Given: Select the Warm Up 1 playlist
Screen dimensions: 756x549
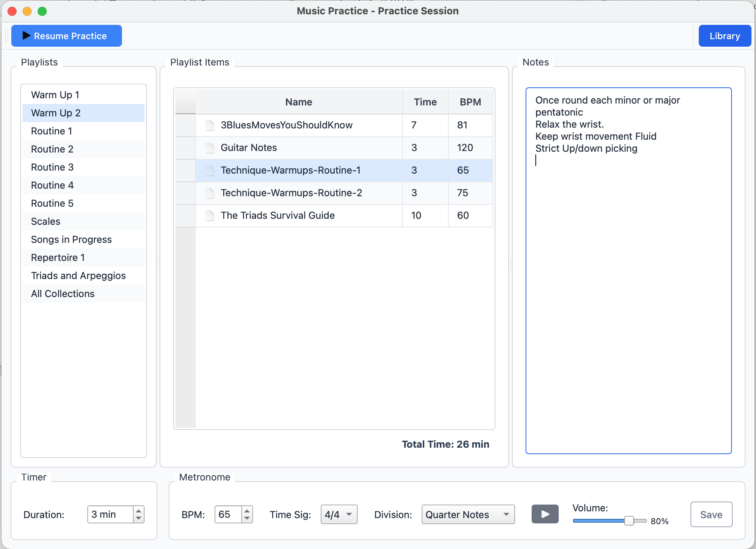Looking at the screenshot, I should pos(84,95).
